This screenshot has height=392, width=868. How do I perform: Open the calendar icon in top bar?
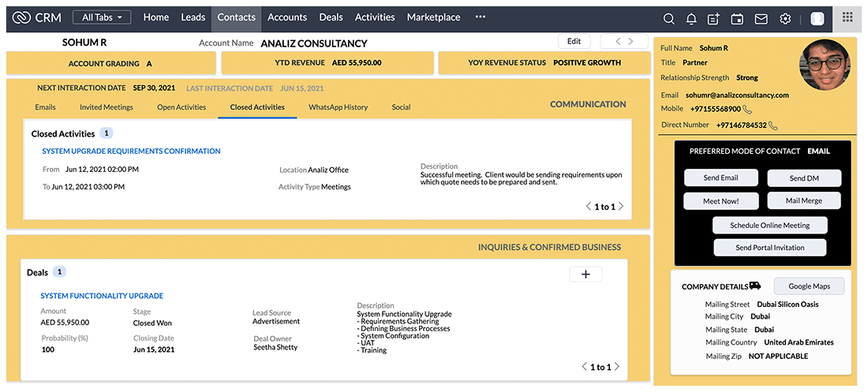(737, 19)
